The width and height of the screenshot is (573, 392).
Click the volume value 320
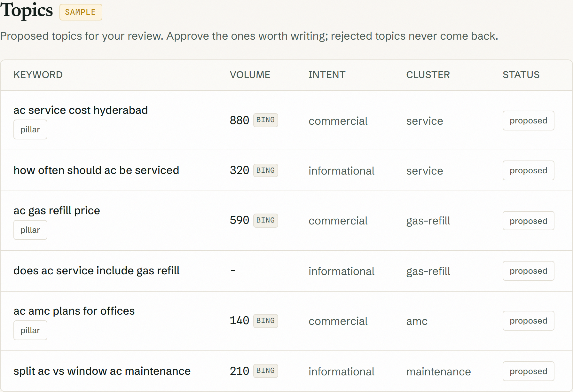tap(239, 170)
